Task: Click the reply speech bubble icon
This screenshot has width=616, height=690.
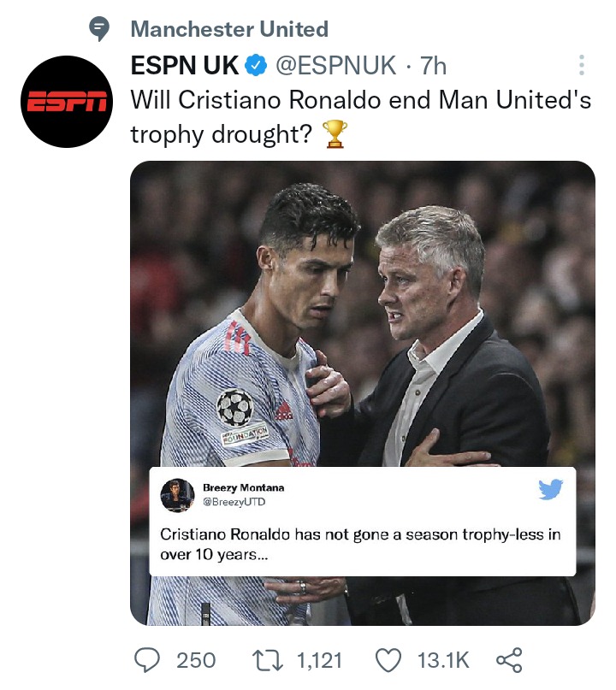Action: (147, 660)
